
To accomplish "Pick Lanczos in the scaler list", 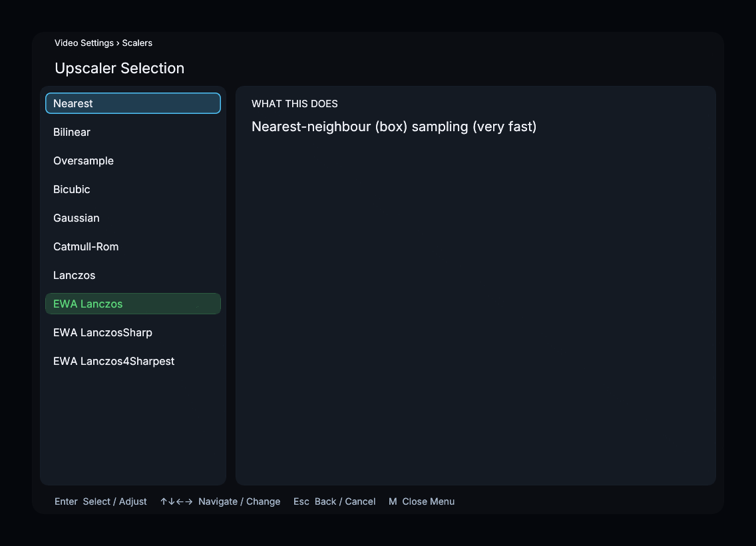I will 133,276.
